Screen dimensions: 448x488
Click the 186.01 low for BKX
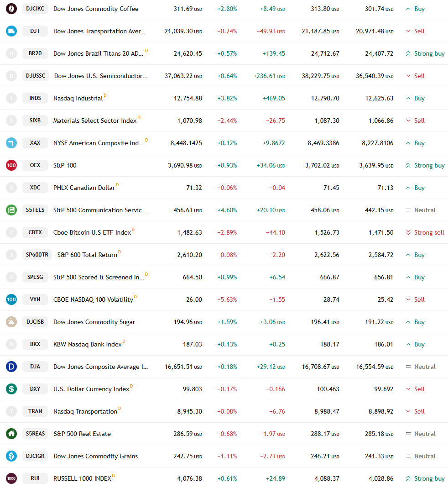click(384, 345)
